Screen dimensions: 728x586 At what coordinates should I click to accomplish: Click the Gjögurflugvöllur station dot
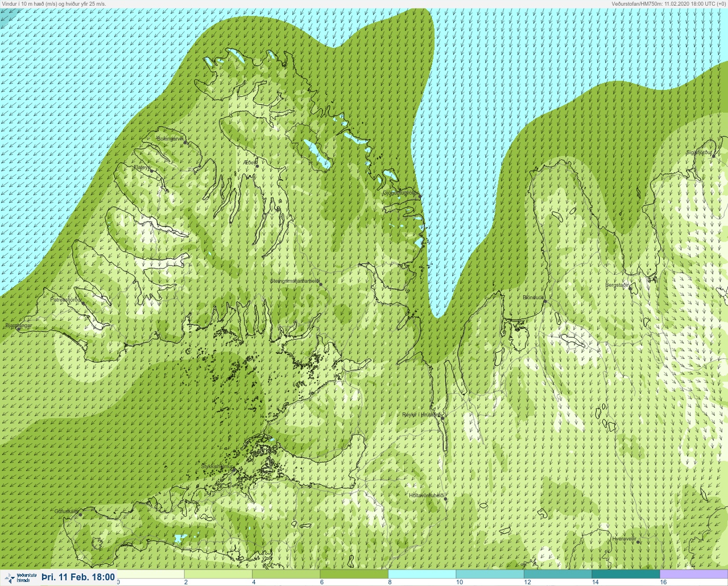pyautogui.click(x=420, y=196)
